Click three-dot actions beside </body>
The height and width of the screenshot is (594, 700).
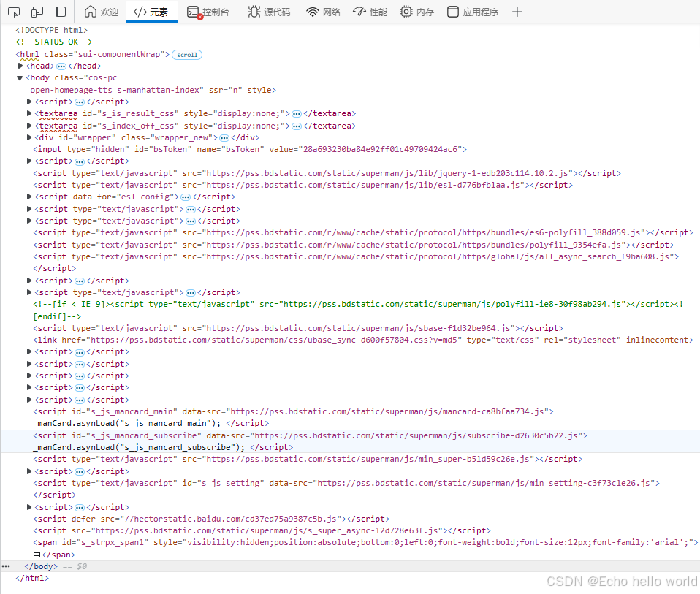(6, 566)
